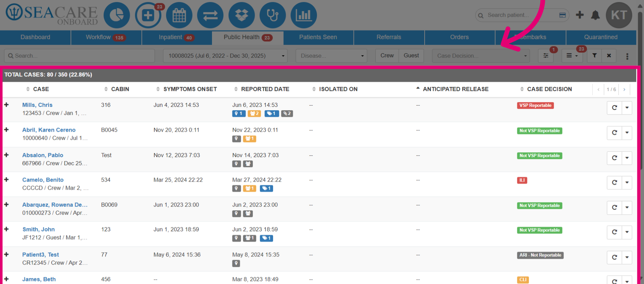Switch to the Dashboard tab

35,37
